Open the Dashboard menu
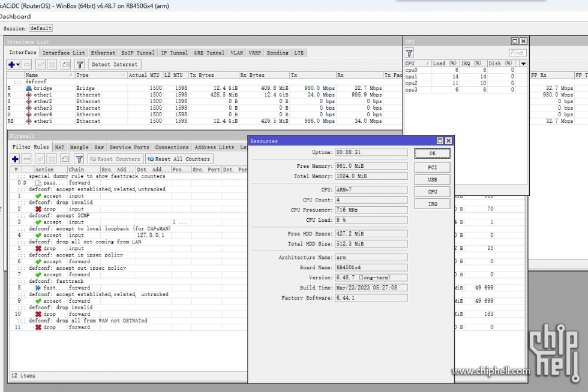 coord(15,17)
